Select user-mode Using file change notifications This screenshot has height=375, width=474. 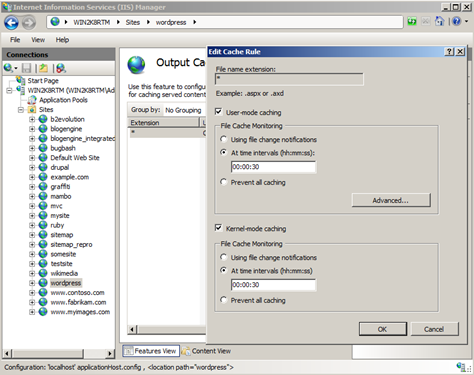224,139
